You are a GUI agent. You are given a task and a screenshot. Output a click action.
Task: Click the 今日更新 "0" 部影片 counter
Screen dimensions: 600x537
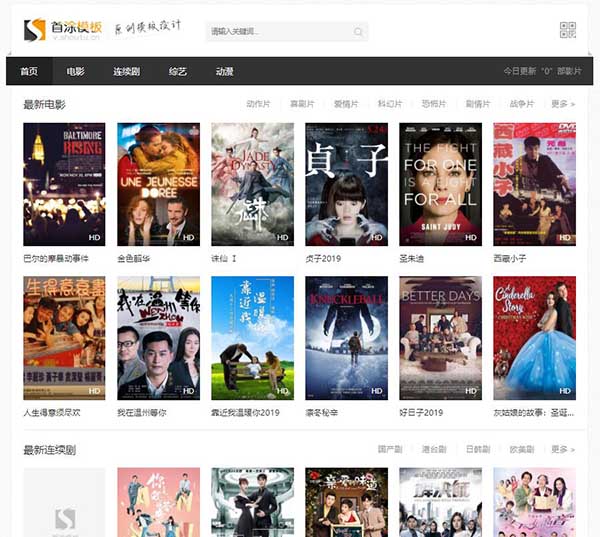click(x=542, y=71)
